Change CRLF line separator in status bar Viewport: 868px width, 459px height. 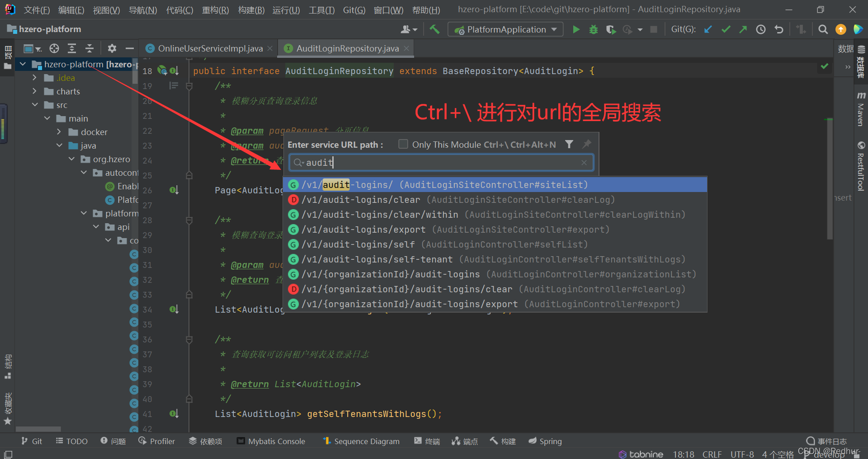(x=712, y=454)
